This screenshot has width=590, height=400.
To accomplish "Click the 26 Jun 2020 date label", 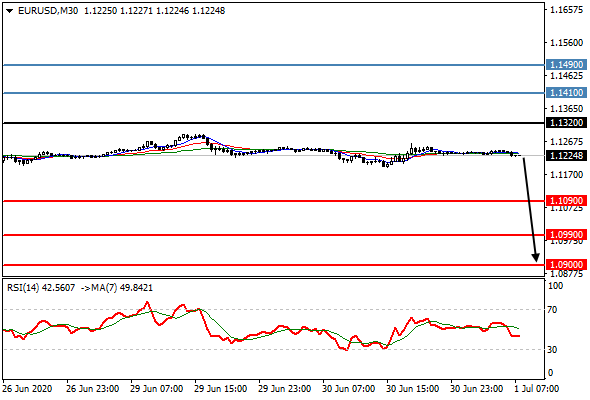I will point(27,389).
